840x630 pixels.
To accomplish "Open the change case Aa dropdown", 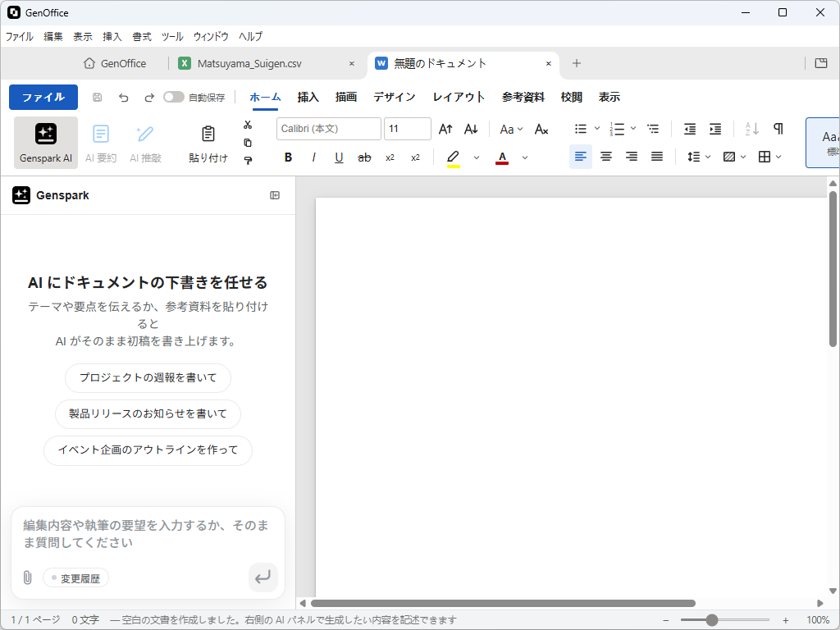I will [511, 129].
